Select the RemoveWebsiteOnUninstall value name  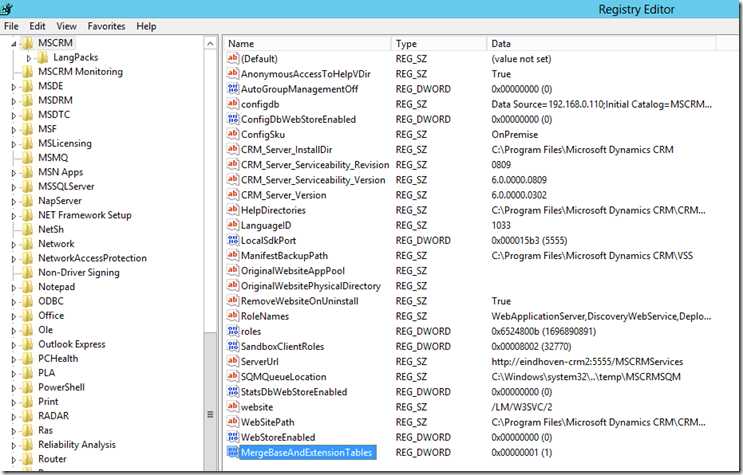tap(299, 301)
